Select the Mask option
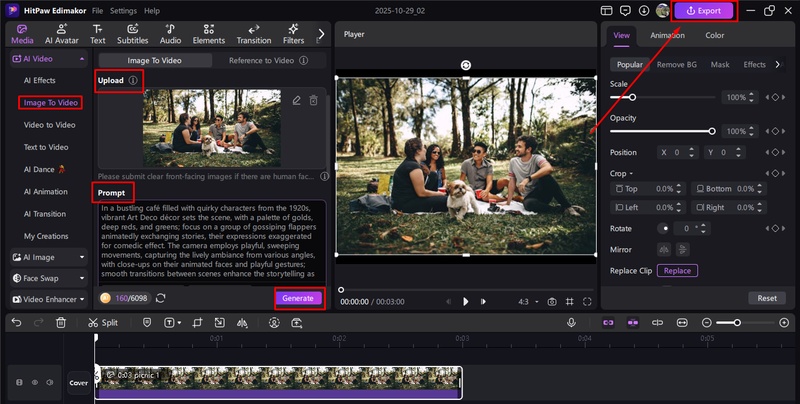800x404 pixels. click(720, 65)
